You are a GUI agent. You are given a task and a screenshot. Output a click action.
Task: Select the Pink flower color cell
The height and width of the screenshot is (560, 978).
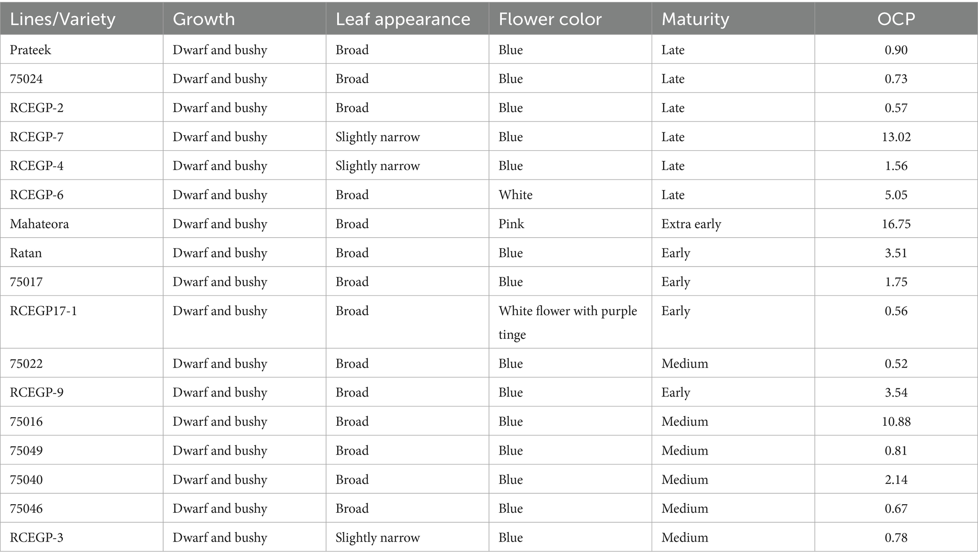511,224
